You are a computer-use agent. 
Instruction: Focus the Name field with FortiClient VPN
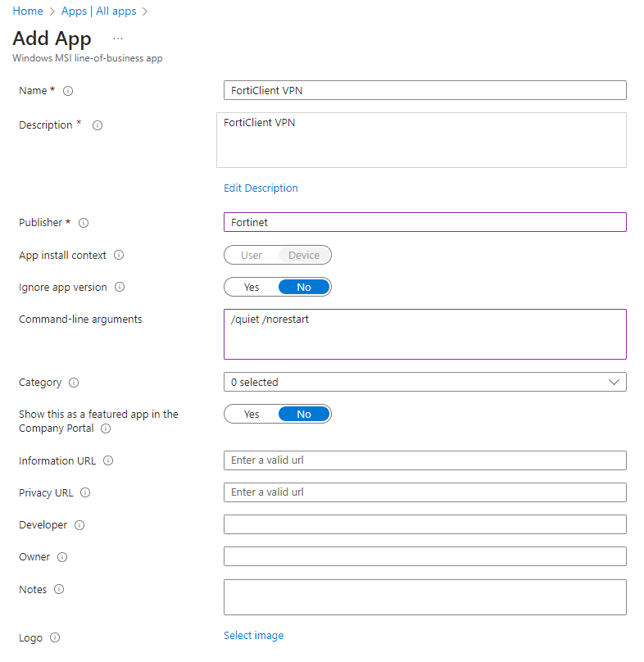pos(425,90)
